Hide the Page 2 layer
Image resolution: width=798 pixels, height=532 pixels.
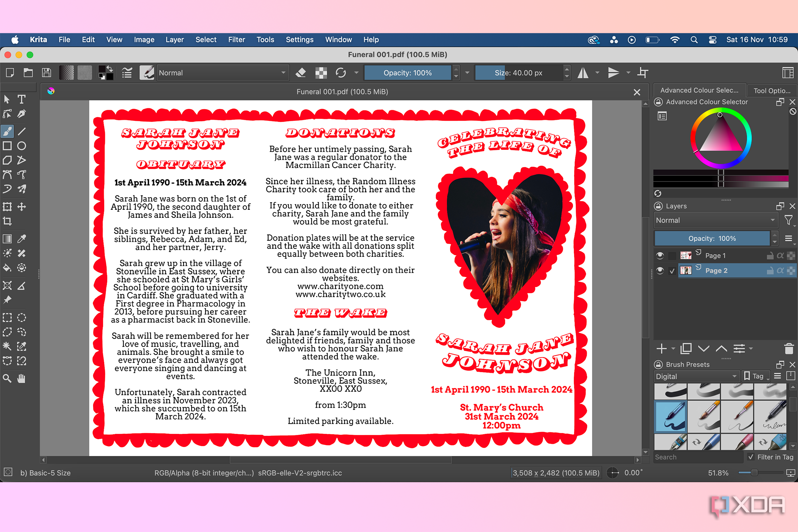coord(660,271)
